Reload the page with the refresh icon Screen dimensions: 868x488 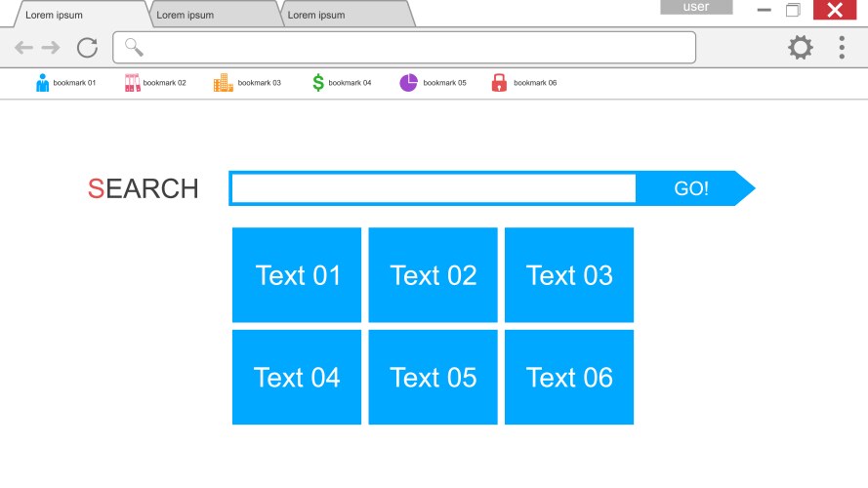pyautogui.click(x=87, y=48)
